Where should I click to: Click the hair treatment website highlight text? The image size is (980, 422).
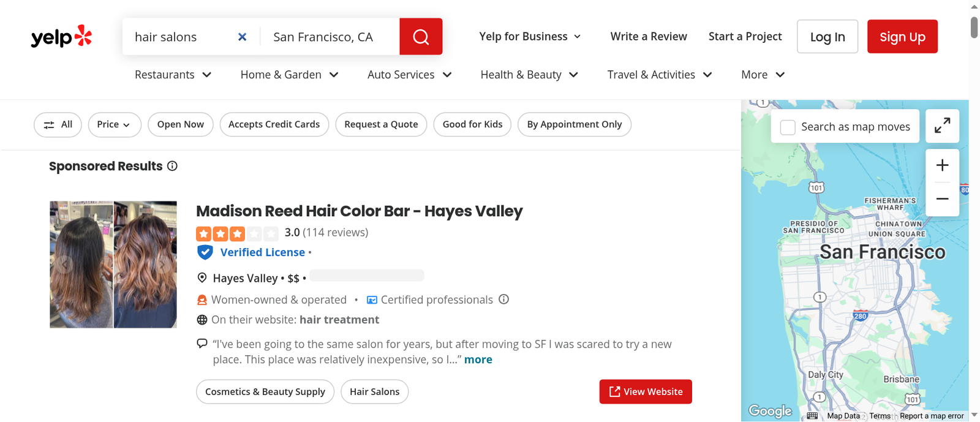click(339, 320)
